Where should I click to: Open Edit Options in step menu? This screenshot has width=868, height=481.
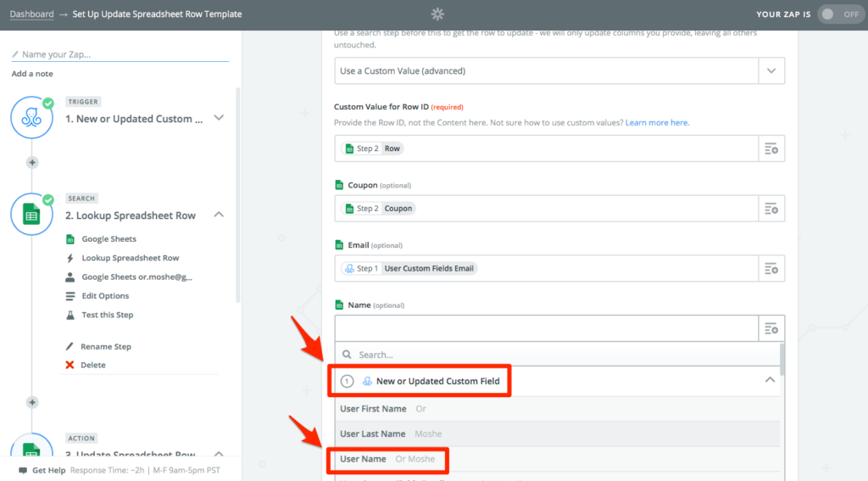[105, 296]
